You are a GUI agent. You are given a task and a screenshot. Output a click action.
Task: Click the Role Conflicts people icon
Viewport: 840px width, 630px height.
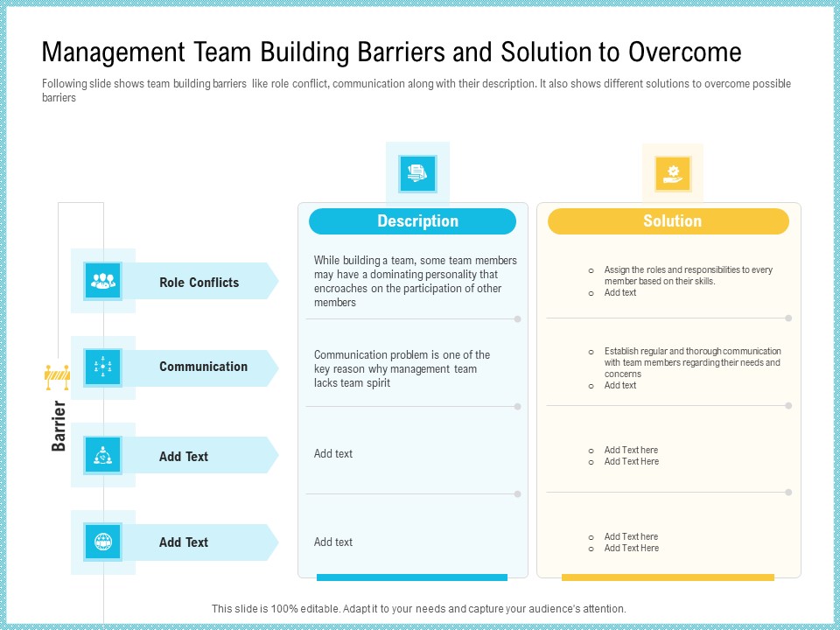tap(103, 281)
